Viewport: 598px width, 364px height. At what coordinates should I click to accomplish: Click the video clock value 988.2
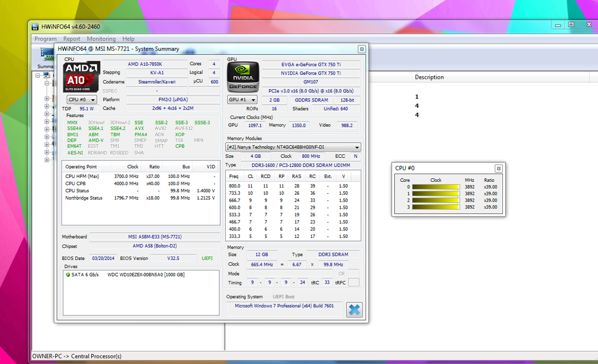pos(347,125)
